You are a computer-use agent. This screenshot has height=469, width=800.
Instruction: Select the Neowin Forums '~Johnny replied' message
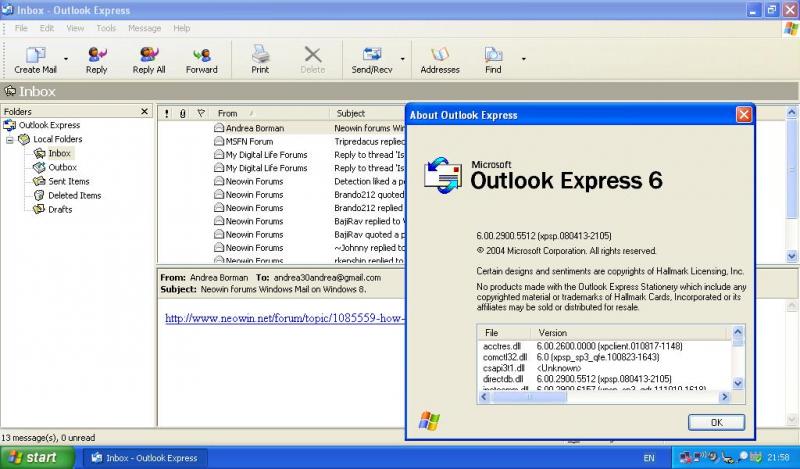(282, 248)
